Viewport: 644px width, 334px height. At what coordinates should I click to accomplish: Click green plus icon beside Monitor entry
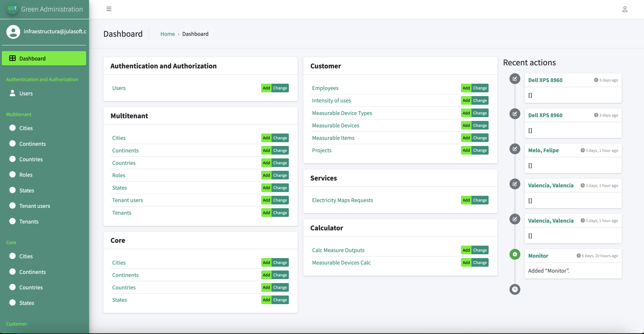tap(515, 254)
